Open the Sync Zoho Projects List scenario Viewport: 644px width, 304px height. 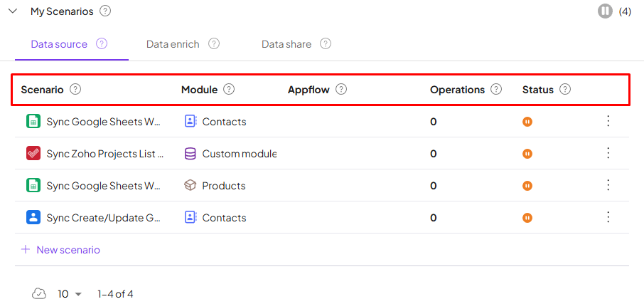pos(105,154)
